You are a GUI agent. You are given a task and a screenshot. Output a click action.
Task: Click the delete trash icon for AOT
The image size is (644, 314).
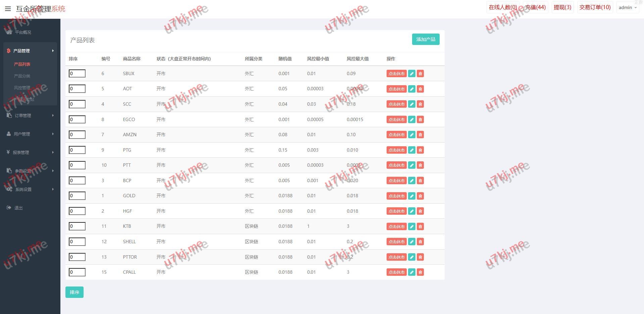420,89
